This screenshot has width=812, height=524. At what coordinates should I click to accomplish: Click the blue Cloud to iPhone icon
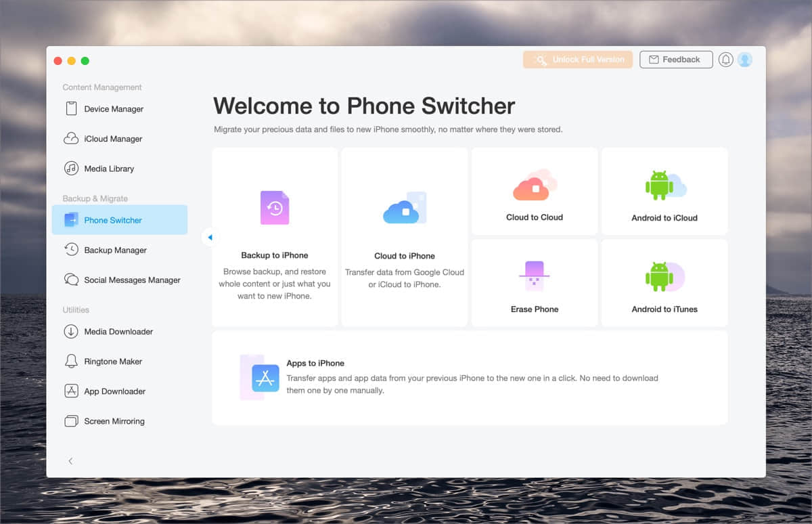[405, 208]
